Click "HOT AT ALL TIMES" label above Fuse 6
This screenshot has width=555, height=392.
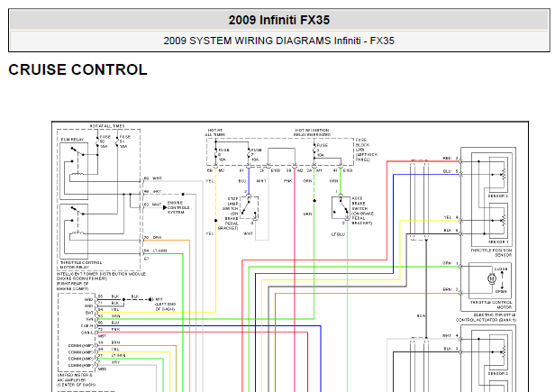[x=214, y=132]
